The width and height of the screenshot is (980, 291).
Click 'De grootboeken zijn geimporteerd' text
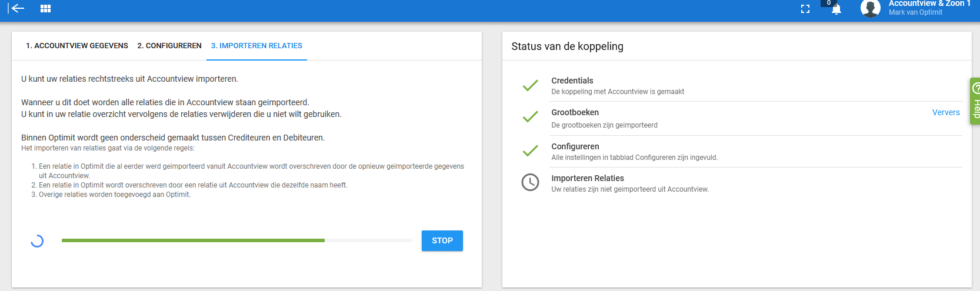click(x=604, y=125)
